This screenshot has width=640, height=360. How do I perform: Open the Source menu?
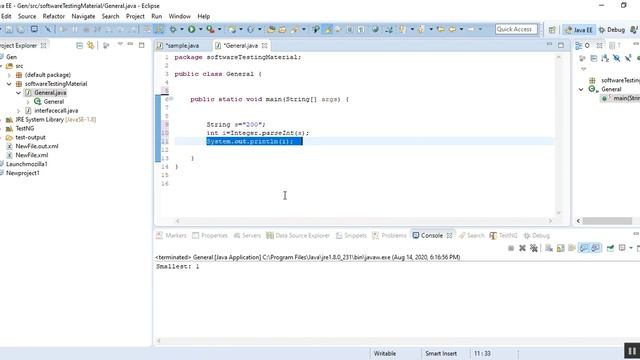coord(27,16)
